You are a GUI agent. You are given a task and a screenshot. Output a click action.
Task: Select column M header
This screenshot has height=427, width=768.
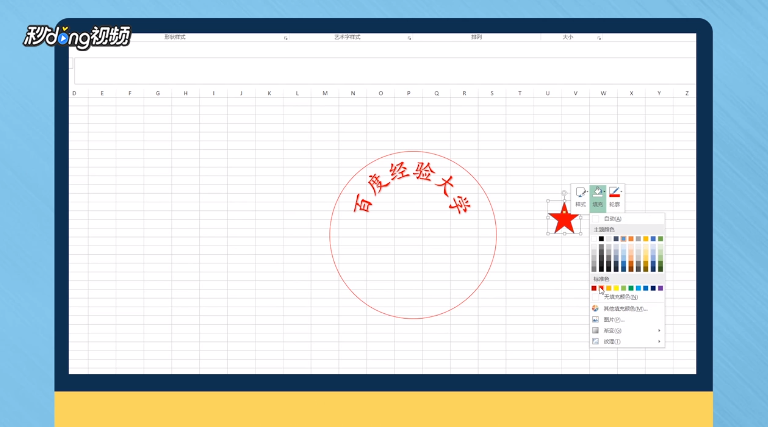pos(325,93)
